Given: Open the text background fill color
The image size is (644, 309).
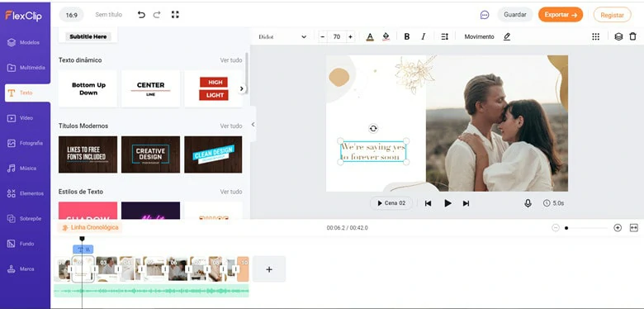Looking at the screenshot, I should (x=386, y=36).
